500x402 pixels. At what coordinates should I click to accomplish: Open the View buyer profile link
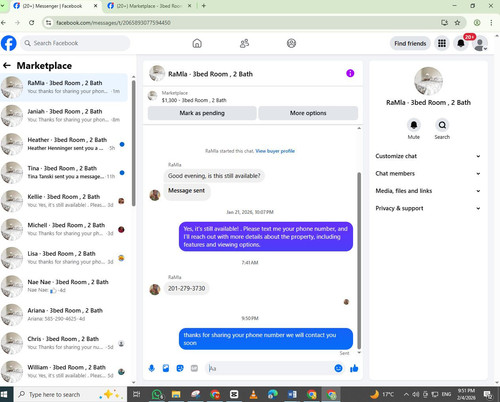(275, 151)
